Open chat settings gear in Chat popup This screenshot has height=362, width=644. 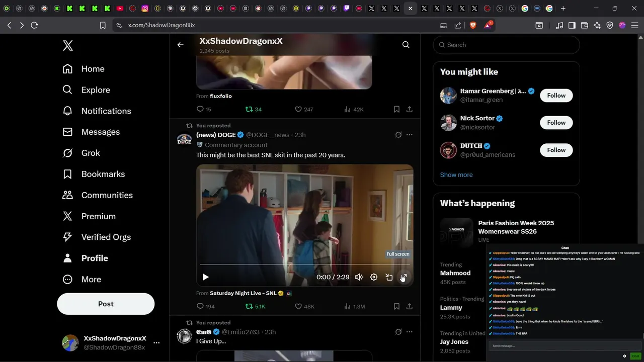point(625,356)
